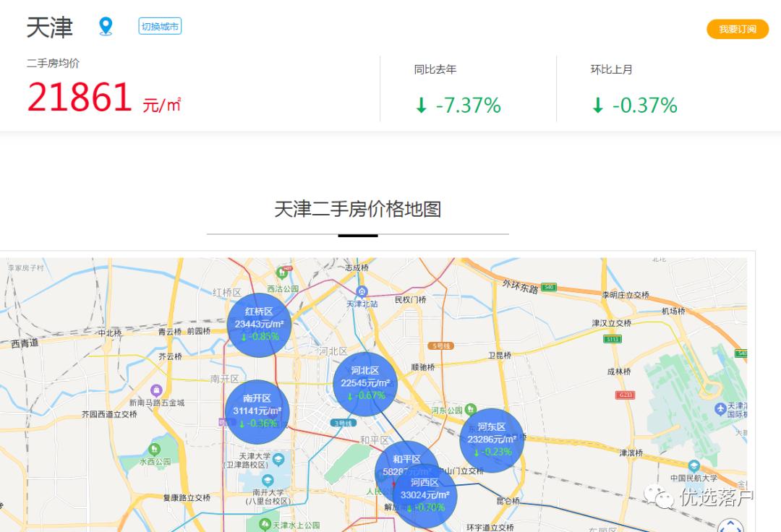The image size is (781, 532).
Task: Select the 河东区 price bubble
Action: pos(492,439)
